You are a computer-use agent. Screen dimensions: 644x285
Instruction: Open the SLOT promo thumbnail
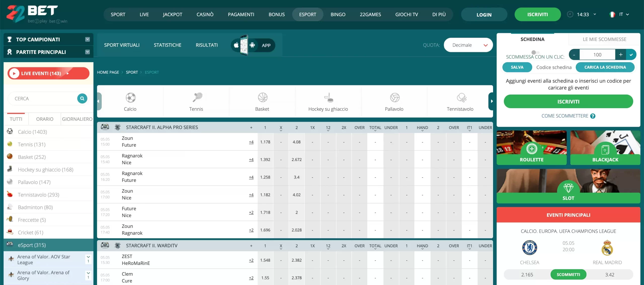coord(568,186)
